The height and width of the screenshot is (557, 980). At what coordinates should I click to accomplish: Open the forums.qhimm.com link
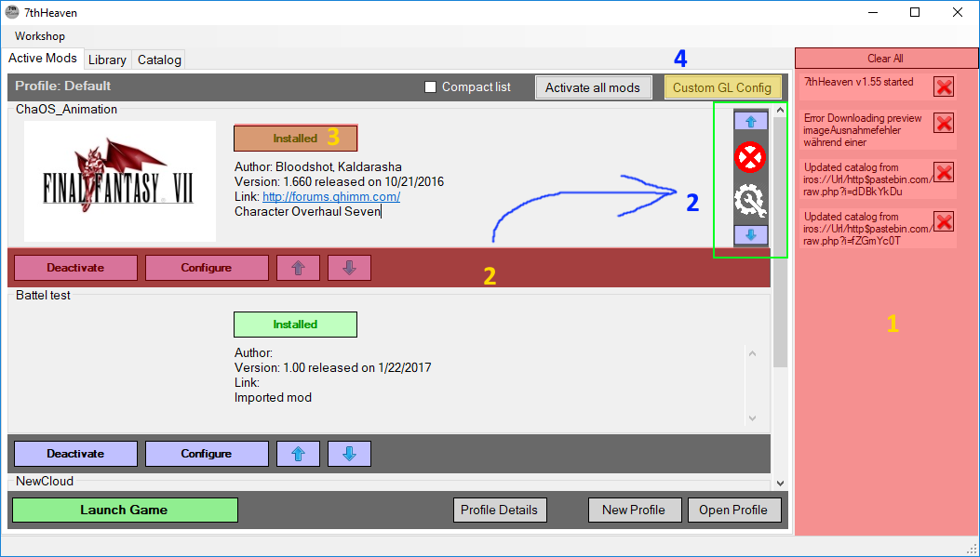[331, 197]
